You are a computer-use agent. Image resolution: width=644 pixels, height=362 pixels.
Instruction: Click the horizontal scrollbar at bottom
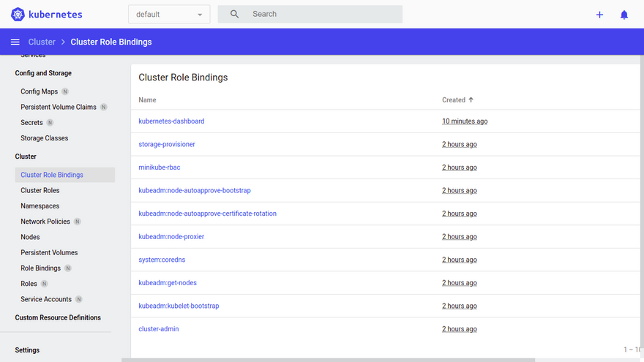click(328, 360)
